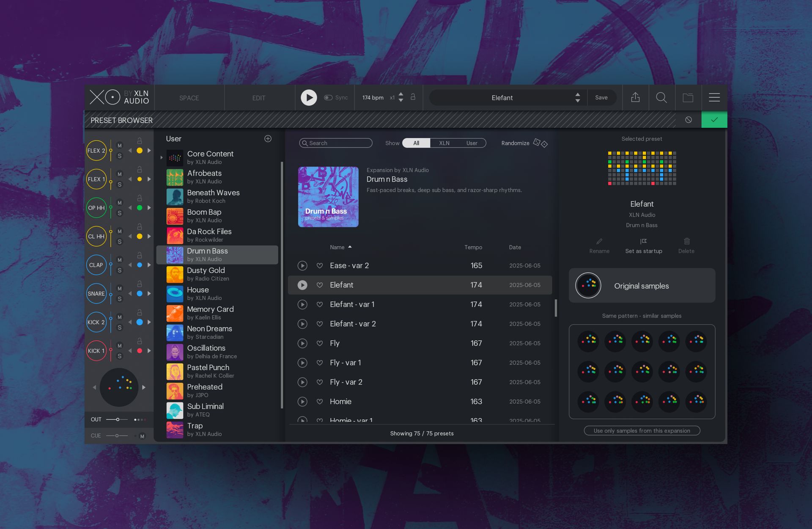Adjust the OUT volume slider

click(117, 419)
